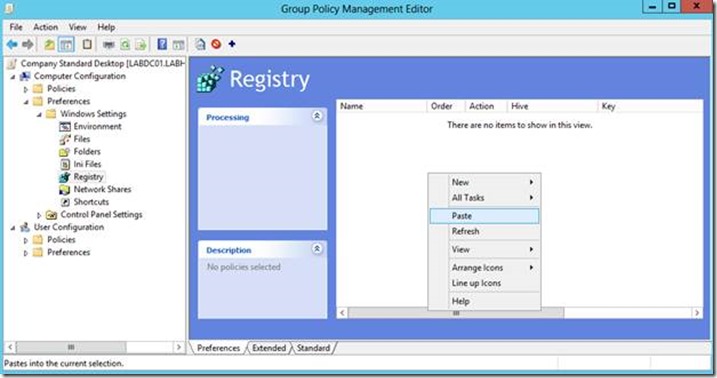This screenshot has width=717, height=378.
Task: Select the Shortcuts node icon
Action: (x=65, y=202)
